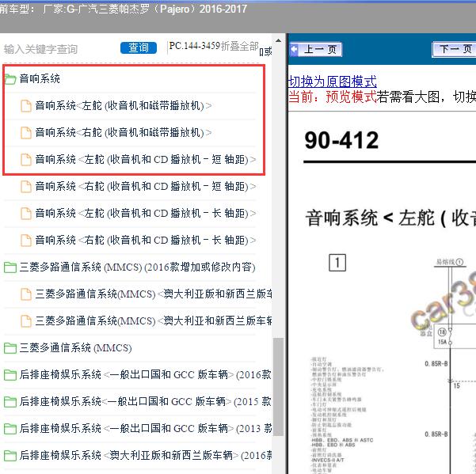
Task: Open 音响系统<右舵 (收音机和CD播放机-长轴距)> entry
Action: click(x=146, y=240)
